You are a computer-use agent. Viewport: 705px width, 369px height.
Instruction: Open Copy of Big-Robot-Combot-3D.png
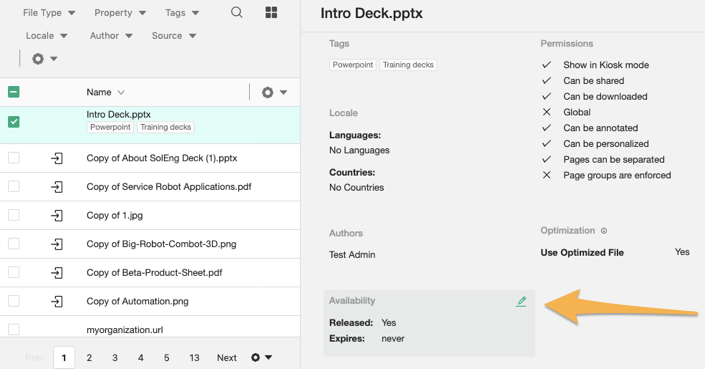point(161,244)
